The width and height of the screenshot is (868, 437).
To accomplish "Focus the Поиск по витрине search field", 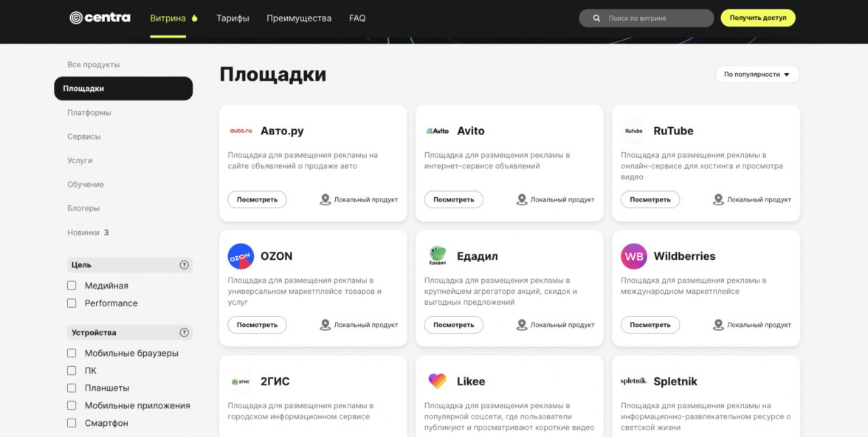I will tap(647, 18).
